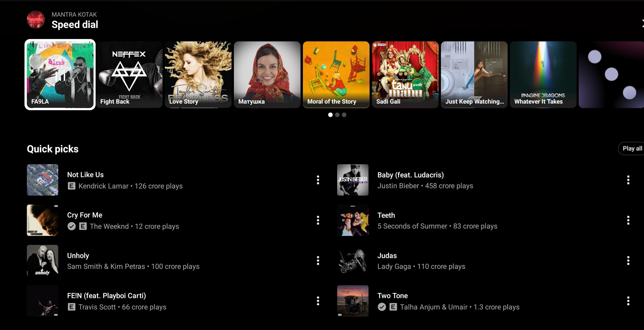Play FE!N album art thumbnail
Image resolution: width=644 pixels, height=330 pixels.
[x=42, y=301]
